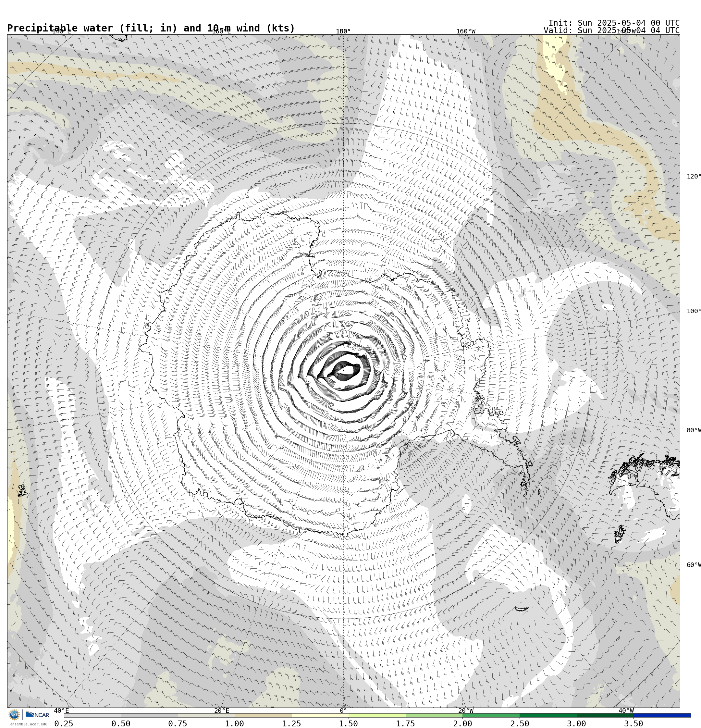Click the 20°E longitude label at the bottom
The image size is (701, 728).
221,710
